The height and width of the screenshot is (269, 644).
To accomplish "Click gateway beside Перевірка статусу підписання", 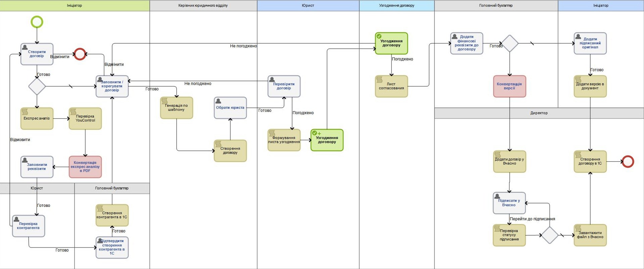I will [550, 235].
